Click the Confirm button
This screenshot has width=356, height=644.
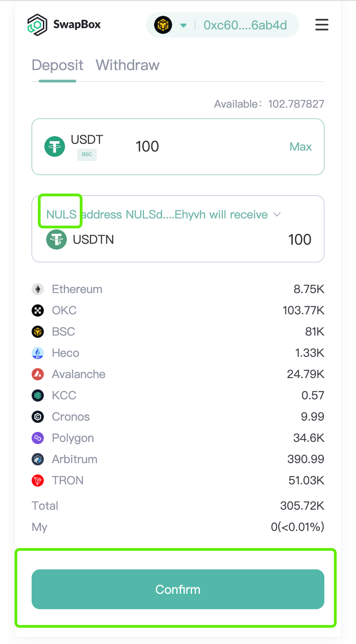tap(178, 589)
